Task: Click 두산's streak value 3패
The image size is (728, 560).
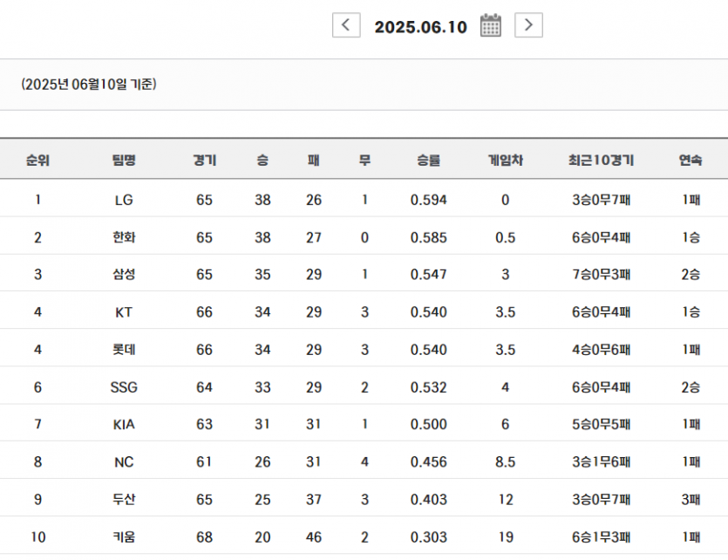Action: 691,500
